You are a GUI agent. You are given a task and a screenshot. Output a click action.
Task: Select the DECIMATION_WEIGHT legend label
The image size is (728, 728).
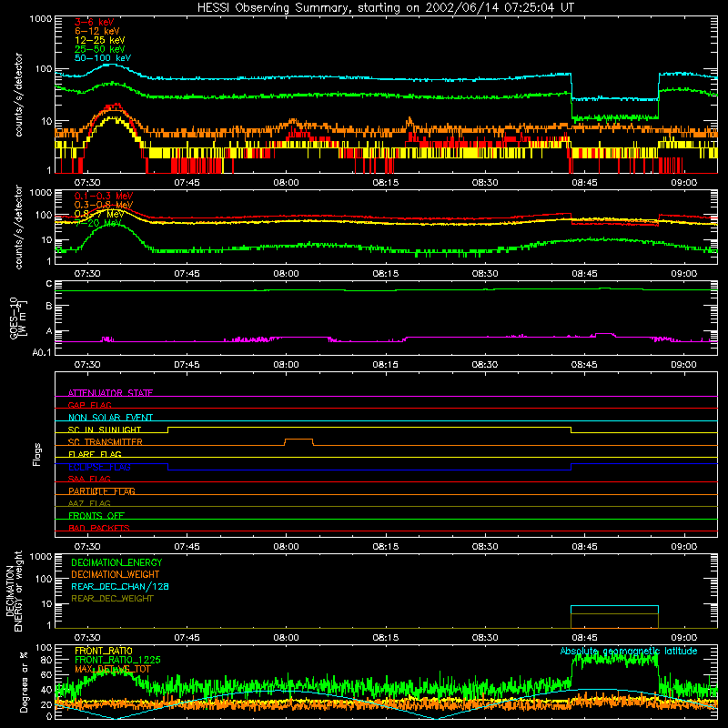coord(116,574)
